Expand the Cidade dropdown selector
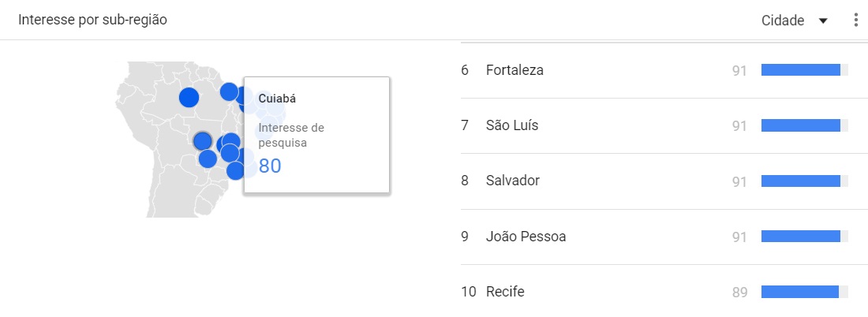This screenshot has width=868, height=317. pyautogui.click(x=794, y=21)
